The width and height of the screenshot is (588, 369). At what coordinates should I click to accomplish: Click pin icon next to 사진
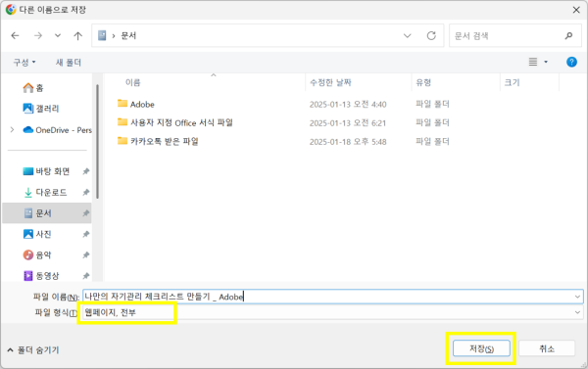86,234
